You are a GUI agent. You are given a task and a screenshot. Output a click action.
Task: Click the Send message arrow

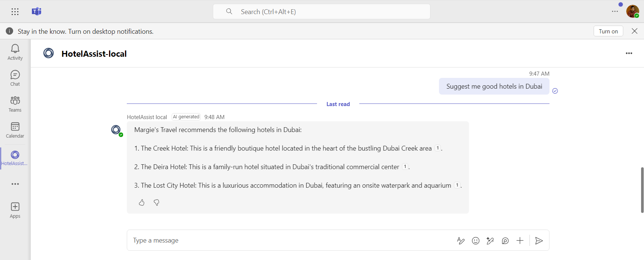[x=539, y=241]
